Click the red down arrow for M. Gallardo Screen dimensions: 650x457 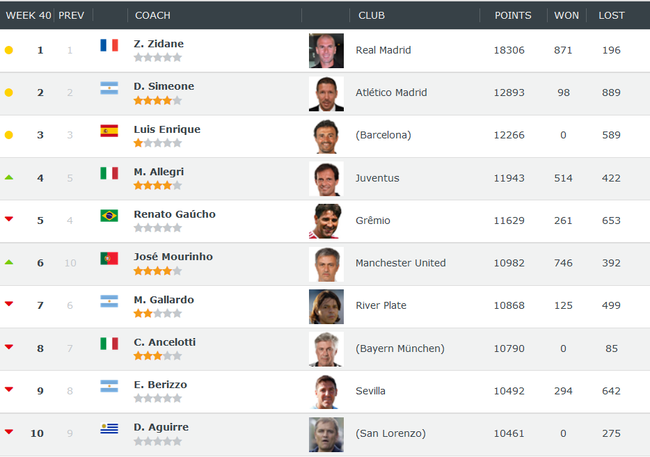[9, 304]
